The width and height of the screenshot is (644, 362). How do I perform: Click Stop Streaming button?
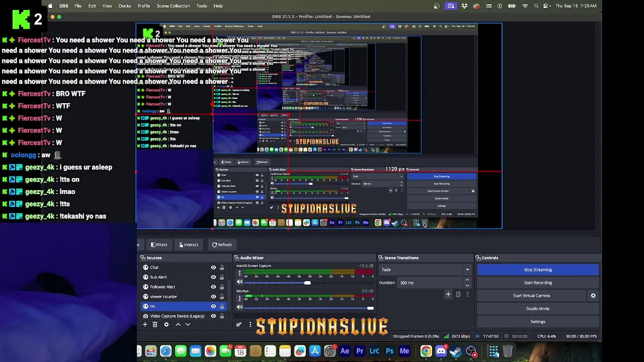pos(538,270)
